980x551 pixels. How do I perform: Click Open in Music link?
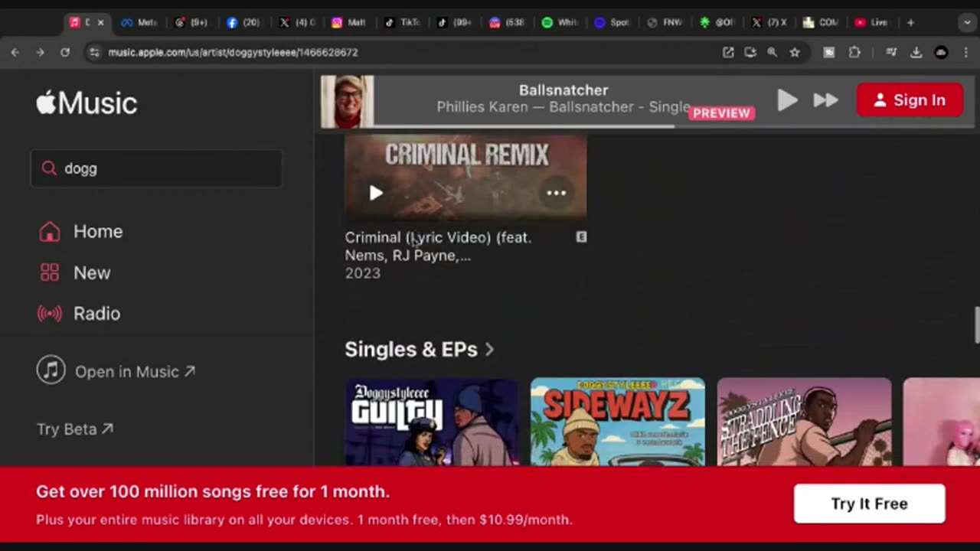pyautogui.click(x=135, y=372)
